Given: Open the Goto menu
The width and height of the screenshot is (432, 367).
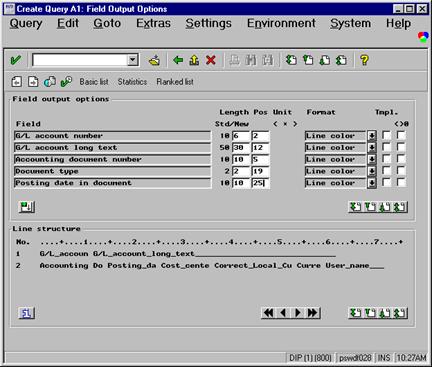Looking at the screenshot, I should click(x=107, y=23).
